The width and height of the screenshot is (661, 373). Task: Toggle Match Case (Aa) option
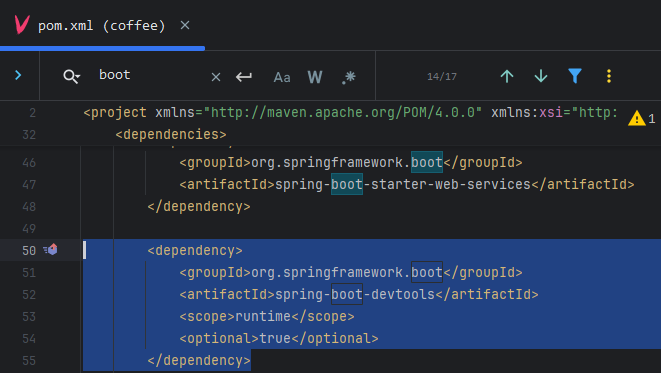[282, 77]
